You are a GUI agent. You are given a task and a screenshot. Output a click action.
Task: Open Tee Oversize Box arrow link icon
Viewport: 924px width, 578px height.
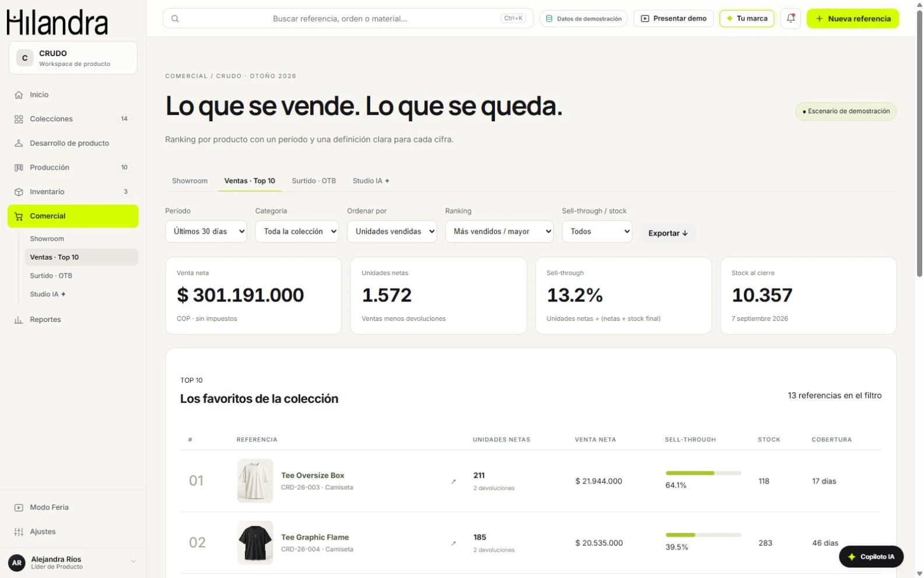454,481
